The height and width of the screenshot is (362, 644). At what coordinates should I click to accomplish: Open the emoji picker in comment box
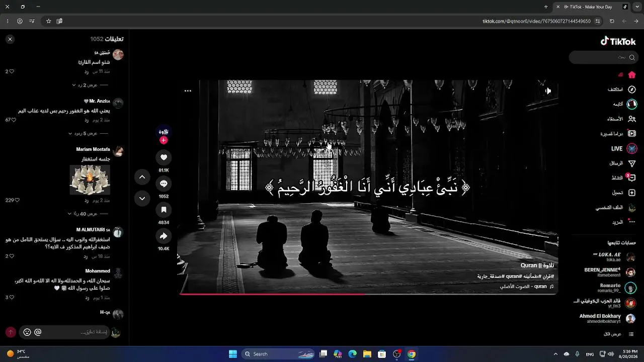(x=27, y=332)
